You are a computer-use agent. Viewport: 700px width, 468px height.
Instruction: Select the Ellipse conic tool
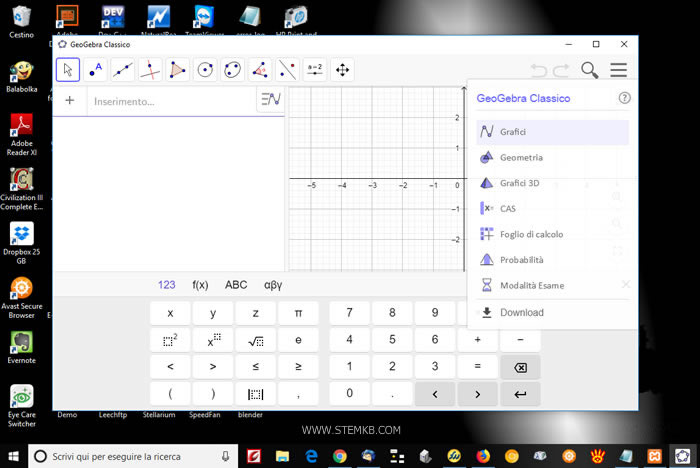pos(232,70)
